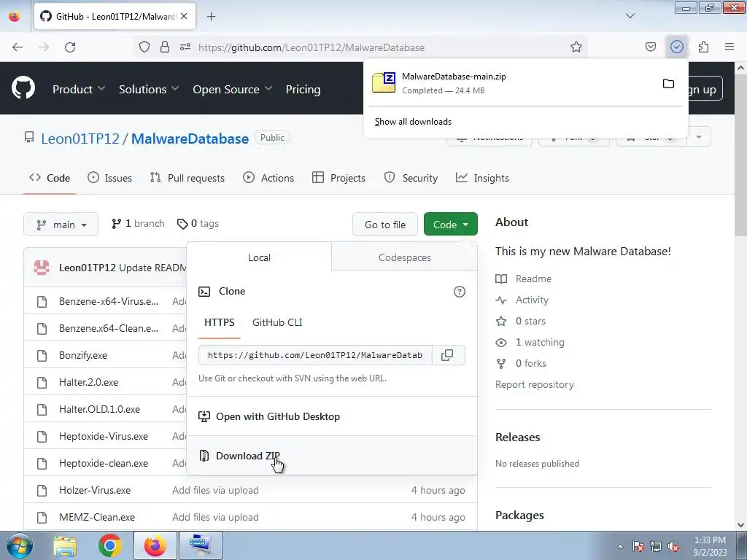747x560 pixels.
Task: View the 1 branch link
Action: (x=138, y=224)
